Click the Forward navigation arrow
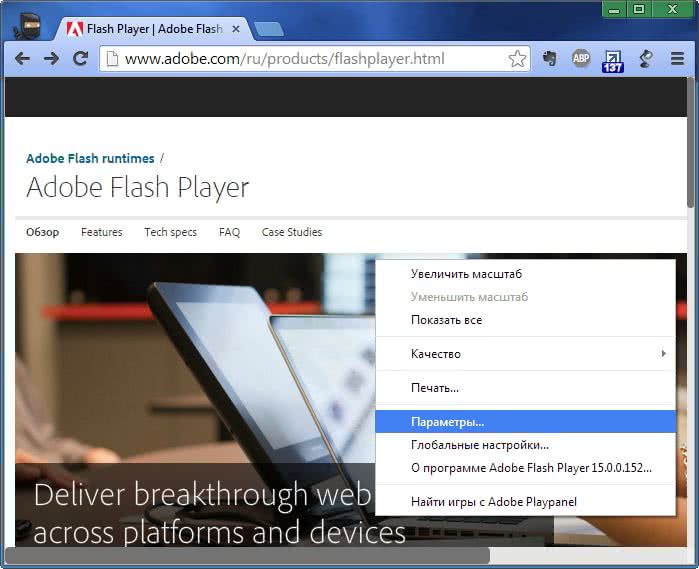Screen dimensions: 699x569 [x=51, y=59]
